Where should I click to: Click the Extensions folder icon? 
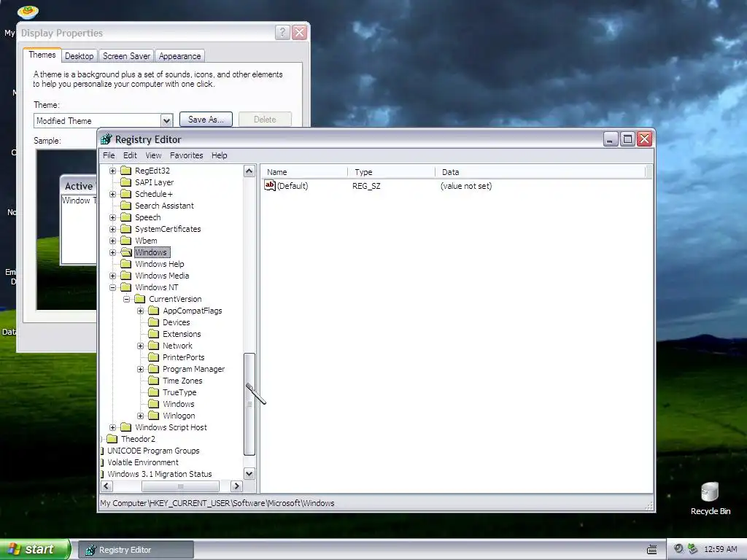[153, 334]
